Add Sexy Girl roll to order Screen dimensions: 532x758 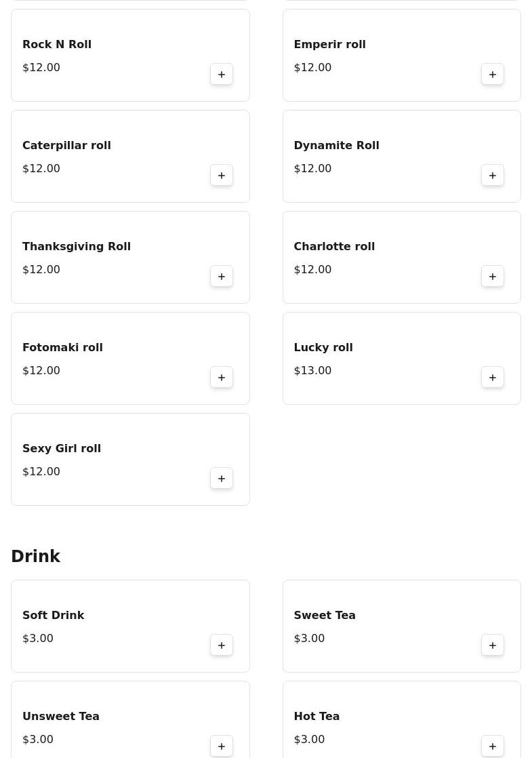click(x=222, y=479)
